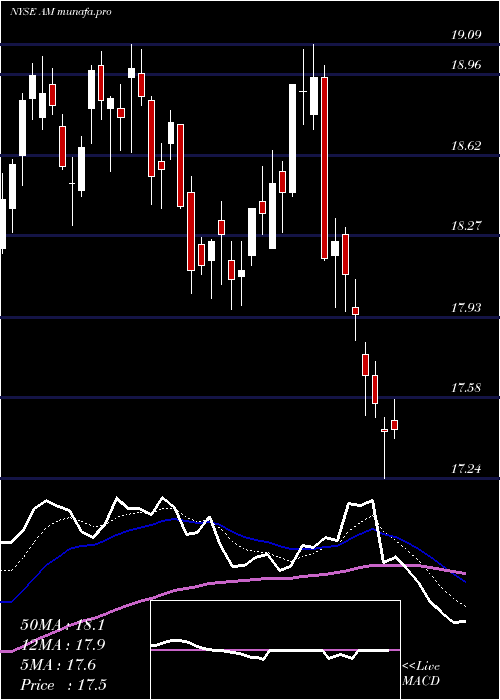Click the <<Live MACD label
Viewport: 500px width, 700px height.
point(421,674)
